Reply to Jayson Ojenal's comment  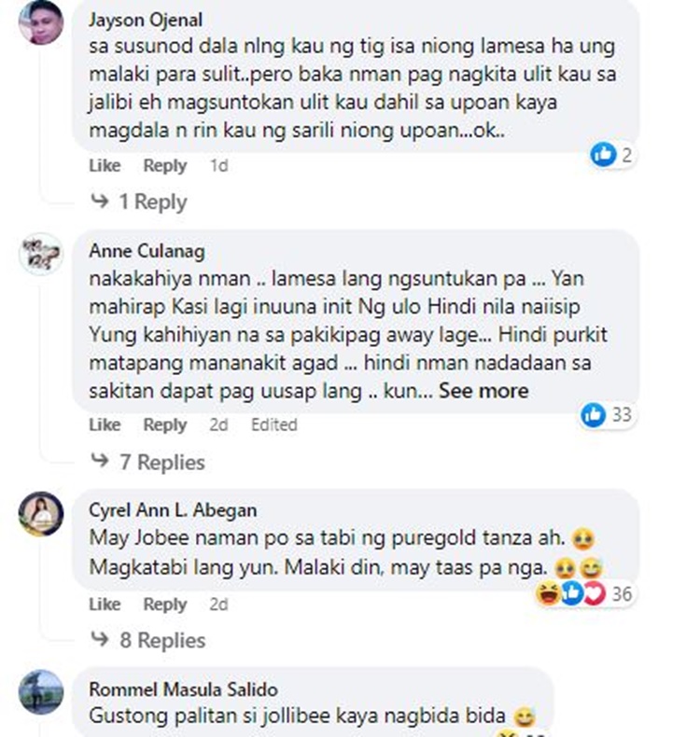[165, 166]
